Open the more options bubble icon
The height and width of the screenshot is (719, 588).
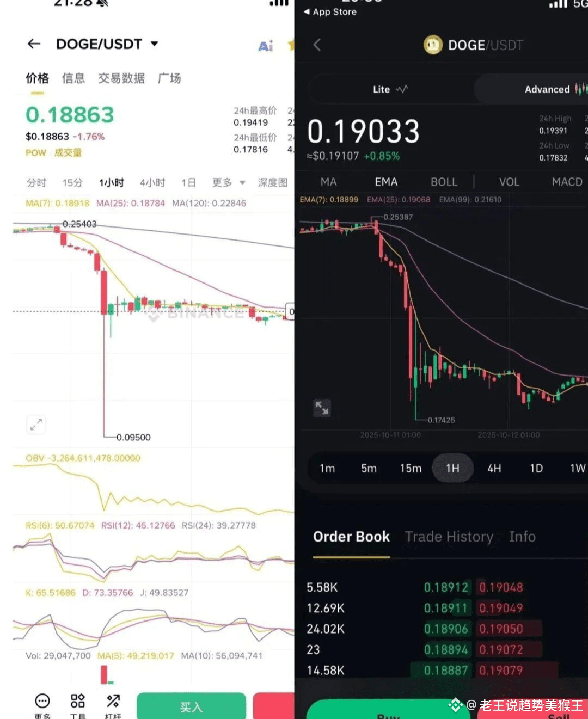point(42,700)
